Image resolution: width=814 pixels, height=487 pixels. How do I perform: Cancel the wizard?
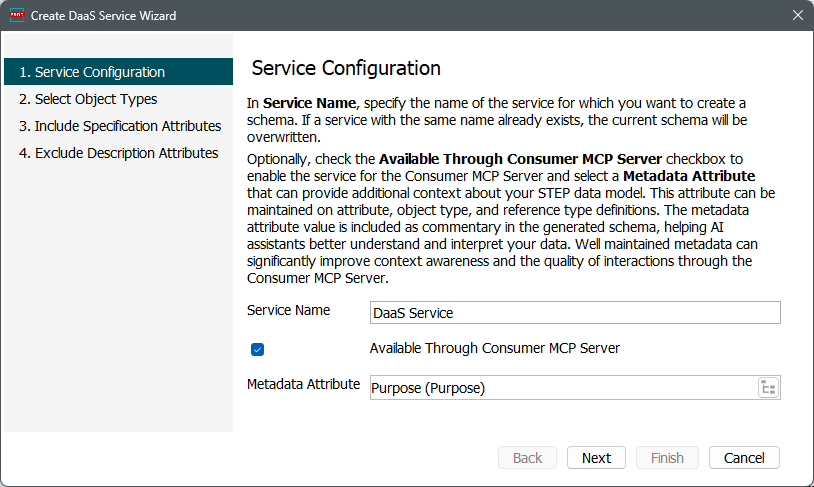(744, 457)
